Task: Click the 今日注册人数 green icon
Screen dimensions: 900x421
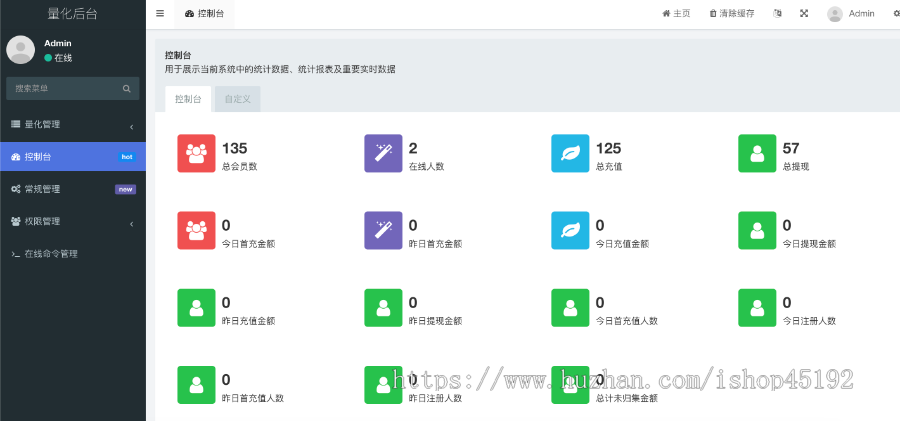Action: tap(757, 308)
